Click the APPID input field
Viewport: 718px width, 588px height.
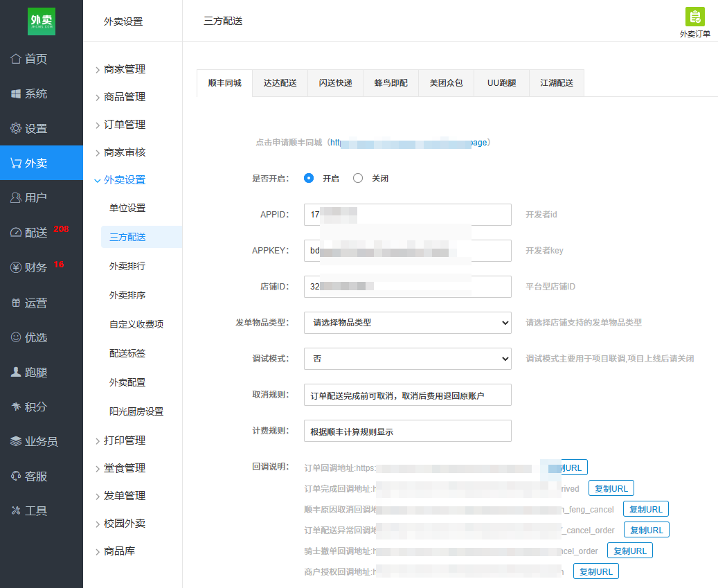click(408, 214)
